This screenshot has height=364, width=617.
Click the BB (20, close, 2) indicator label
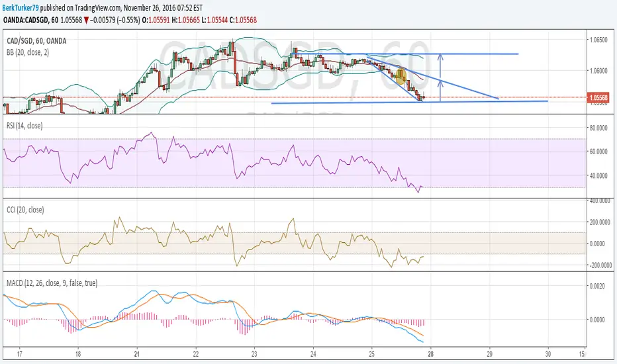(x=28, y=52)
